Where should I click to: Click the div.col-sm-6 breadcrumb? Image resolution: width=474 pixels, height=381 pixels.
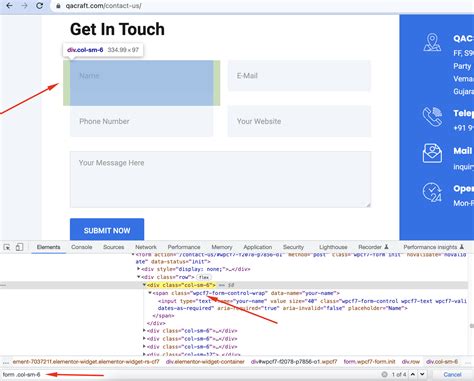point(442,362)
